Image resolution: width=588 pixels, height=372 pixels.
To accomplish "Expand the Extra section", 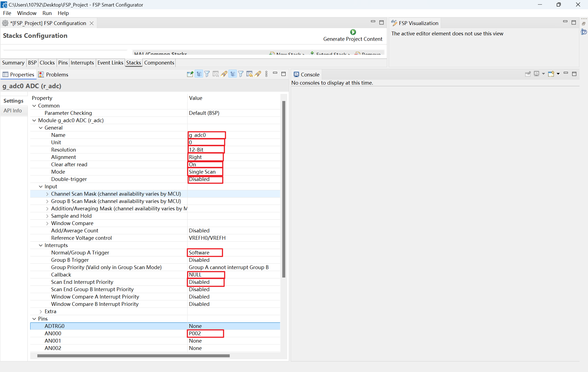I will coord(41,311).
